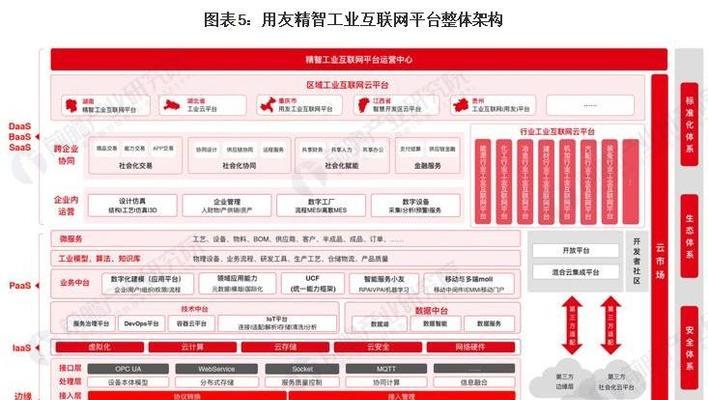
Task: Click the Chongqing city map icon
Action: click(268, 105)
